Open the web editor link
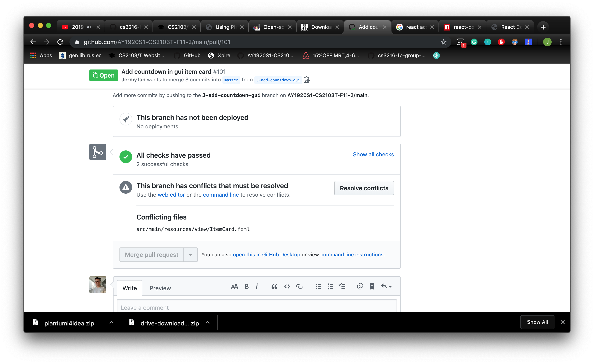Viewport: 594px width, 364px height. [x=171, y=195]
